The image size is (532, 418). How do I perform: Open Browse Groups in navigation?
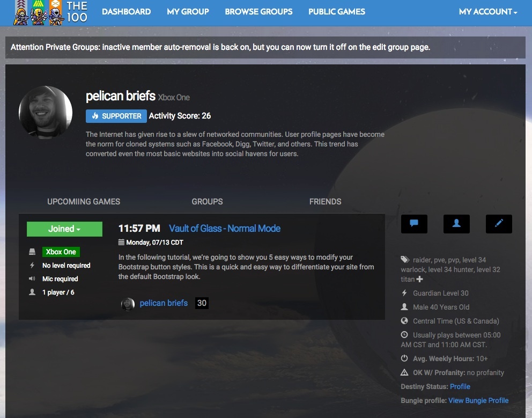click(x=258, y=11)
